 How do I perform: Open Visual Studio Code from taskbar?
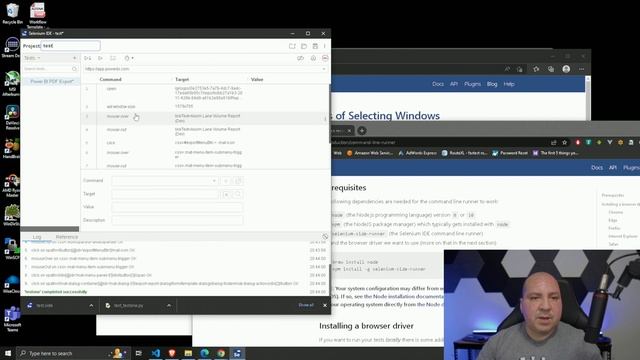point(156,353)
